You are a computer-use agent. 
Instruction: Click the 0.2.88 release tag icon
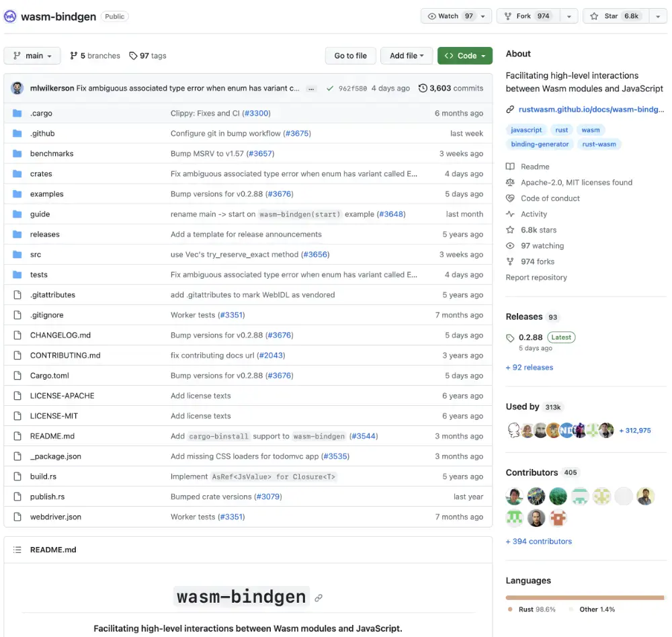[x=511, y=338]
